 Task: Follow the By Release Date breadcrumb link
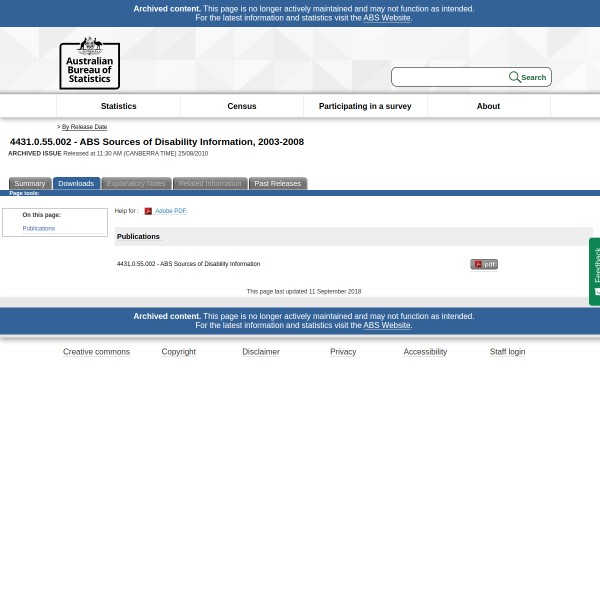(84, 127)
